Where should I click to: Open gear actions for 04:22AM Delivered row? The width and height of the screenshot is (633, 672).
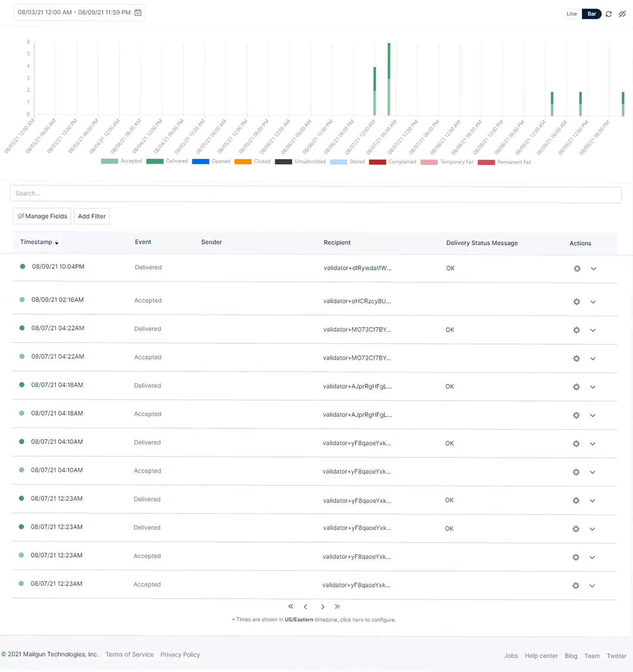577,330
